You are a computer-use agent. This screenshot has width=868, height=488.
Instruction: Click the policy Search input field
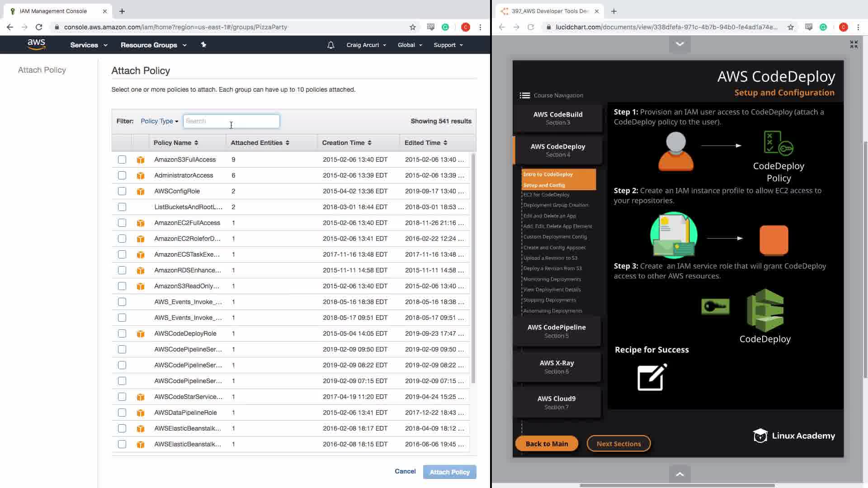[231, 121]
